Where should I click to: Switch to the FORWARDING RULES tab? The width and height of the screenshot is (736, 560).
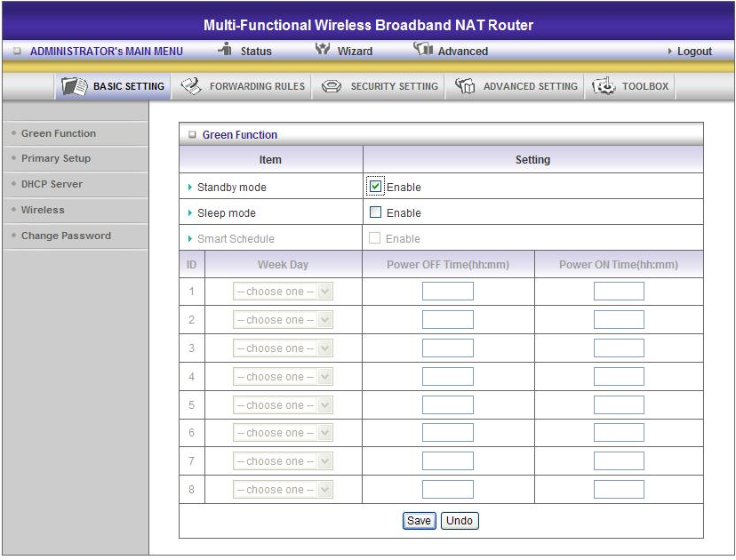point(241,86)
